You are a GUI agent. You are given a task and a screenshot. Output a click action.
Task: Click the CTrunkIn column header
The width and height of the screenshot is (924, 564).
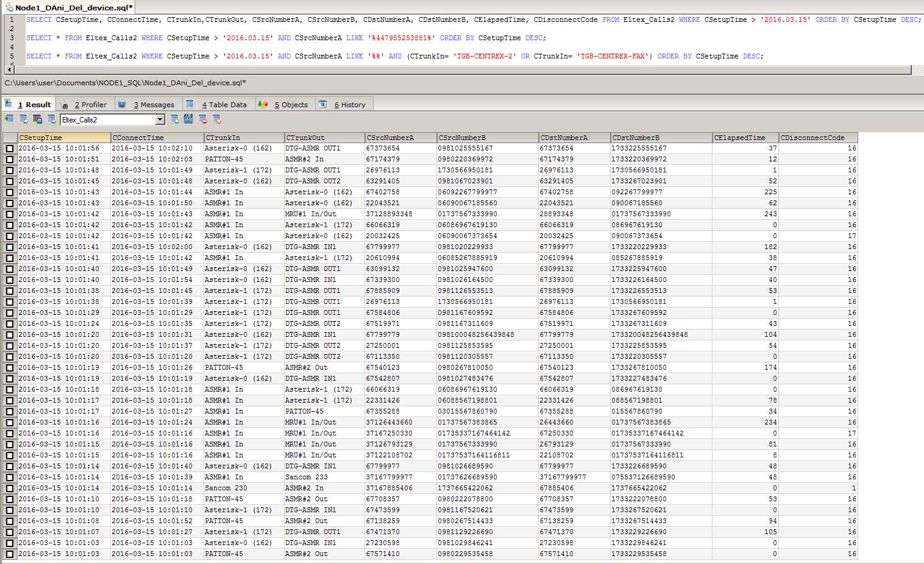[x=244, y=138]
